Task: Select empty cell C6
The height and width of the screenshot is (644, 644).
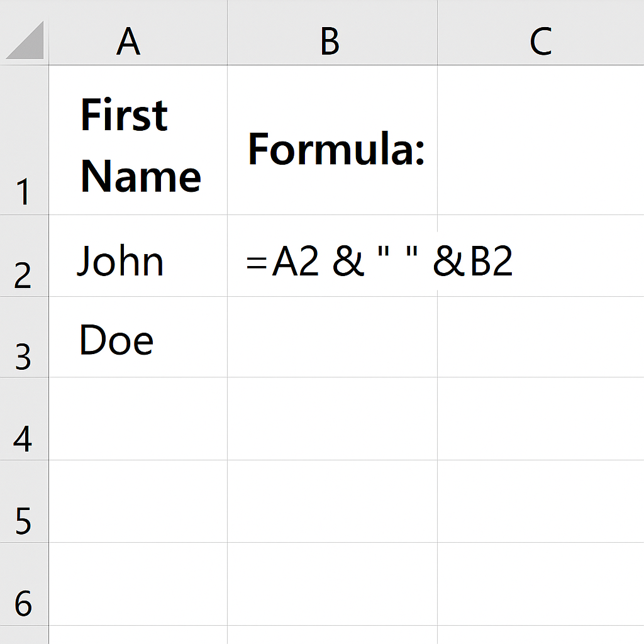Action: pos(541,584)
